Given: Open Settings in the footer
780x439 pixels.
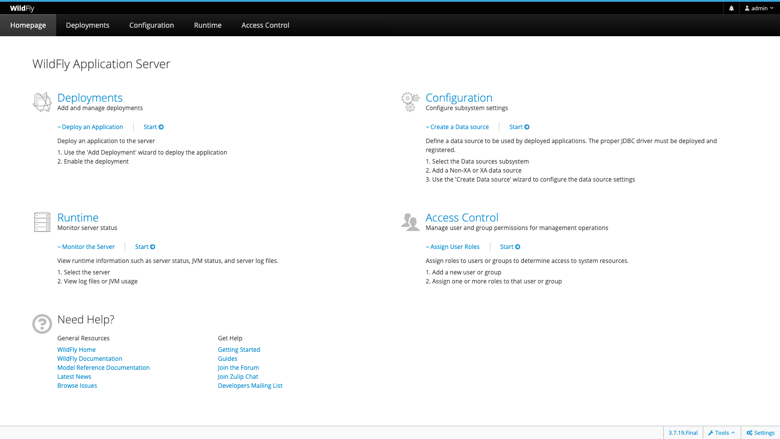Looking at the screenshot, I should click(x=761, y=433).
